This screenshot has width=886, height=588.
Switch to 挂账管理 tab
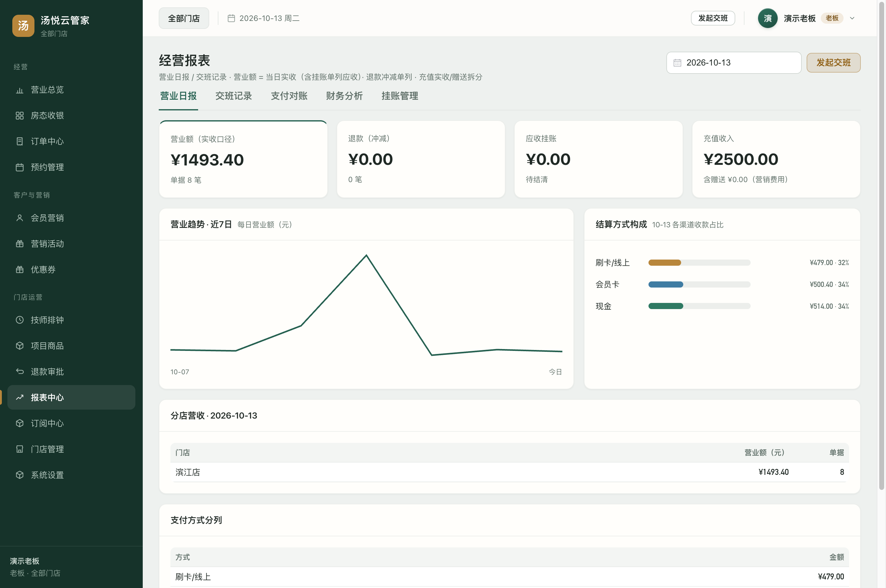click(x=400, y=96)
